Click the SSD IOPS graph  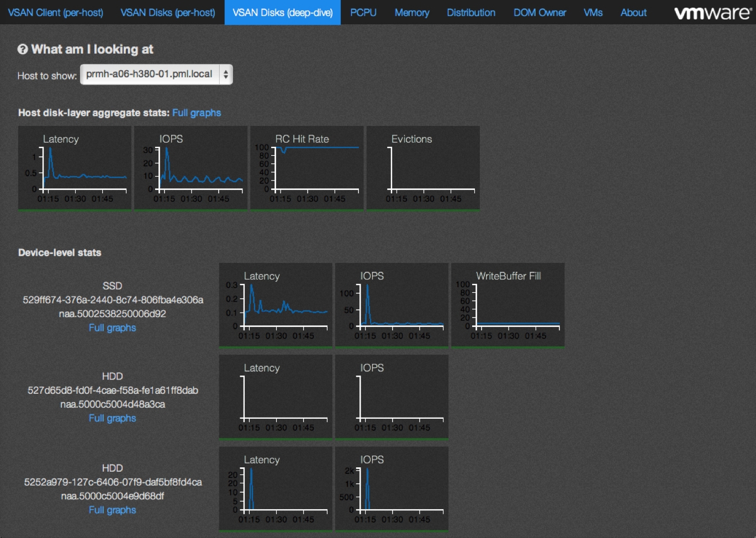392,305
